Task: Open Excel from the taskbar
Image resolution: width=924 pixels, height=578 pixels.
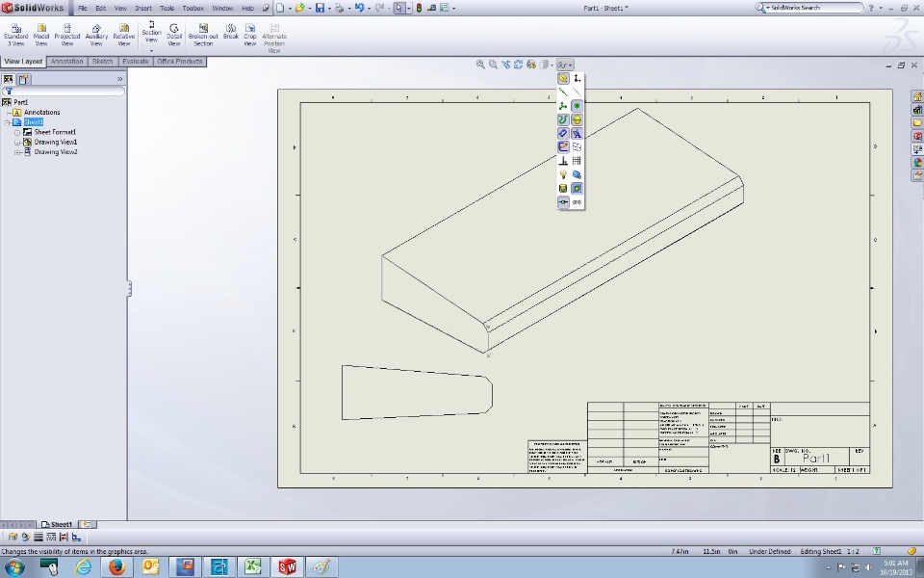Action: pos(253,567)
